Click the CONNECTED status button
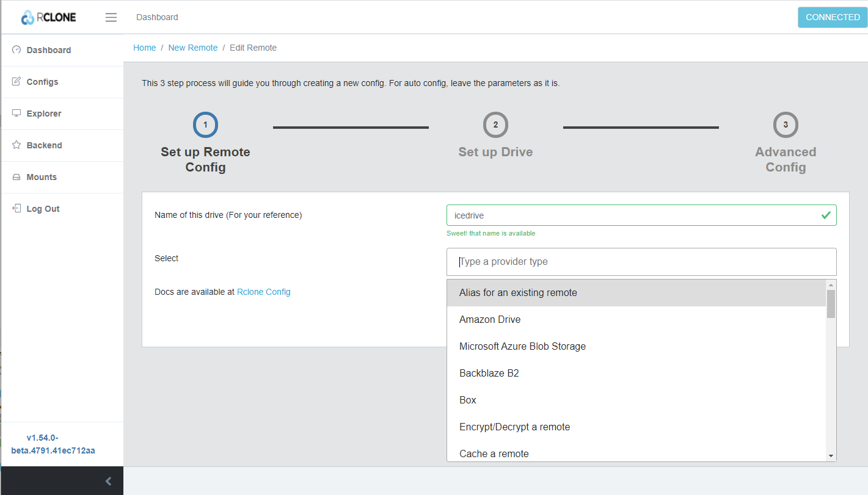868x495 pixels. (833, 17)
